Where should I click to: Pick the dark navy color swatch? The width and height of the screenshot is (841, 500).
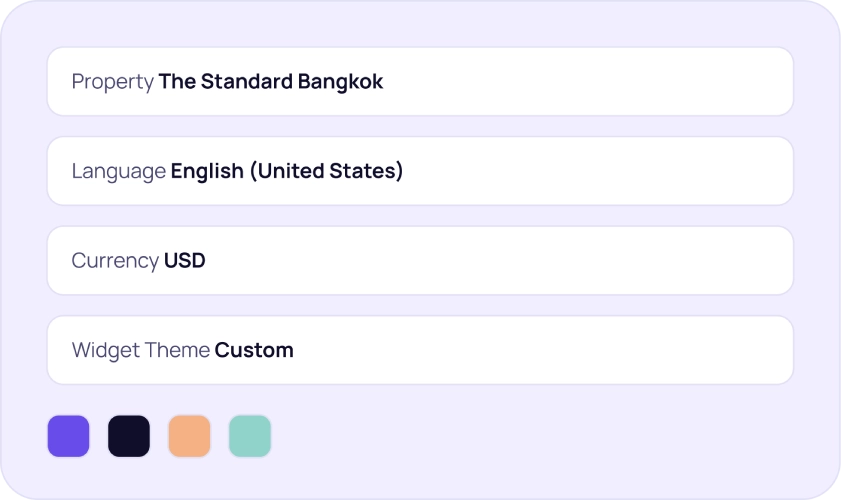coord(129,436)
